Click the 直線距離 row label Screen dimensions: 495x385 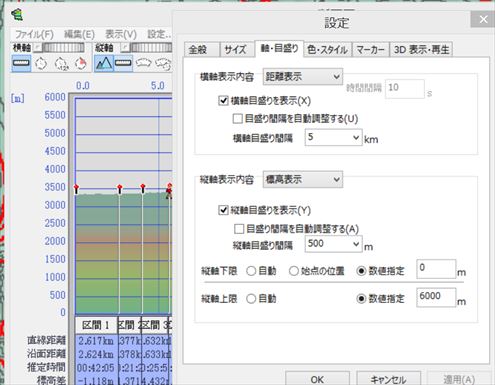46,340
